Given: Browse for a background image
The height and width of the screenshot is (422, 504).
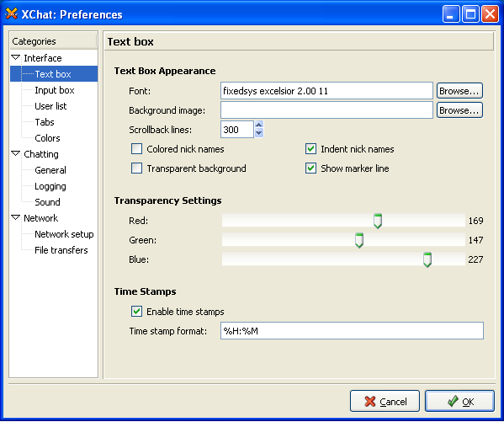Looking at the screenshot, I should (459, 110).
